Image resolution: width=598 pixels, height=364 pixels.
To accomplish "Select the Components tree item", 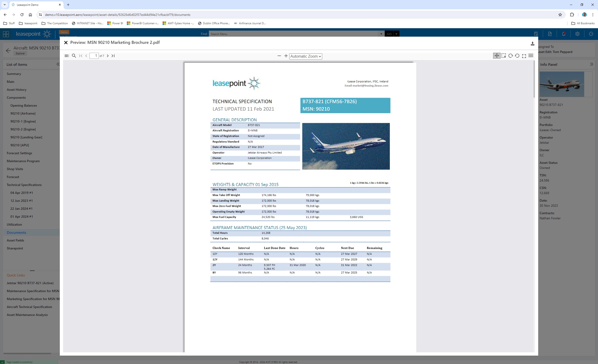I will coord(16,98).
